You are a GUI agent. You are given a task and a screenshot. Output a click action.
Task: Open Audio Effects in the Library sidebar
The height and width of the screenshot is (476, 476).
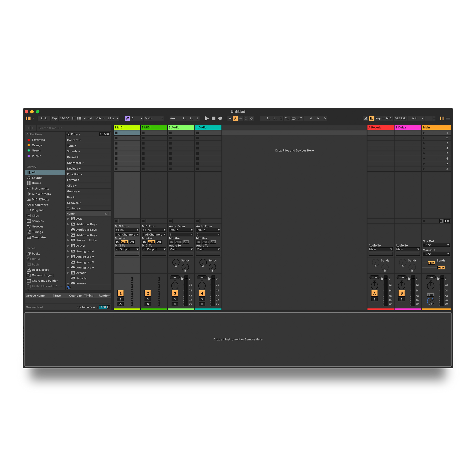click(x=41, y=194)
